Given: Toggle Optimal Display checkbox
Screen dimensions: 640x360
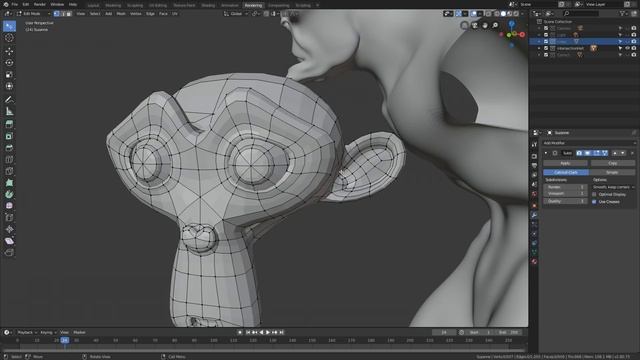Looking at the screenshot, I should [594, 194].
